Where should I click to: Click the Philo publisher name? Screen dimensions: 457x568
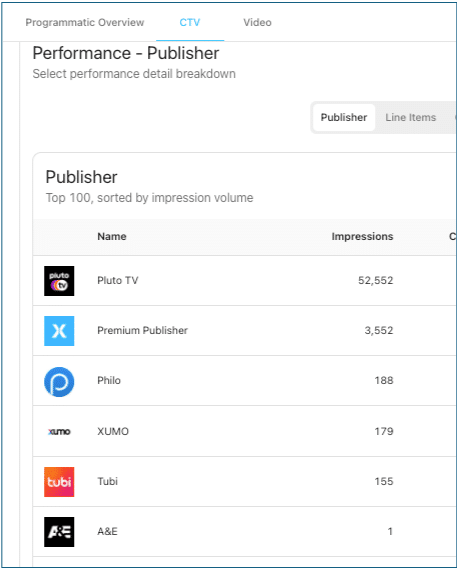[x=109, y=380]
